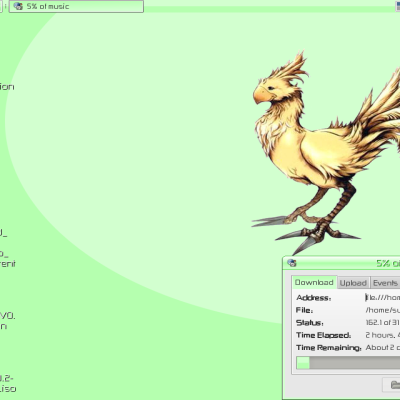This screenshot has height=400, width=400.
Task: Switch to the Events tab
Action: click(385, 283)
